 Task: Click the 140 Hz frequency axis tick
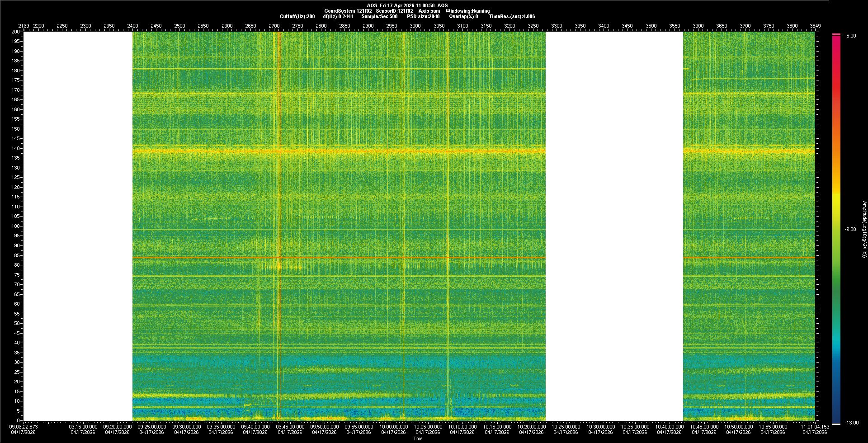click(x=16, y=148)
